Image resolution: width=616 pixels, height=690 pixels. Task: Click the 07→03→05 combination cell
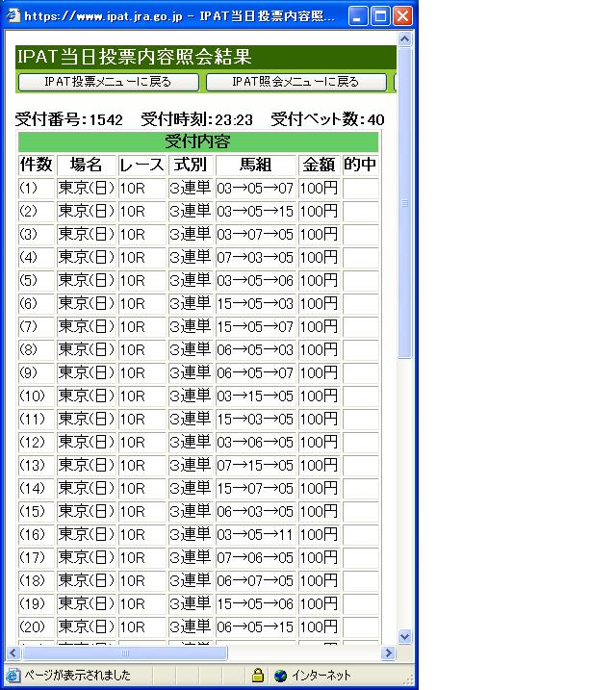click(256, 258)
